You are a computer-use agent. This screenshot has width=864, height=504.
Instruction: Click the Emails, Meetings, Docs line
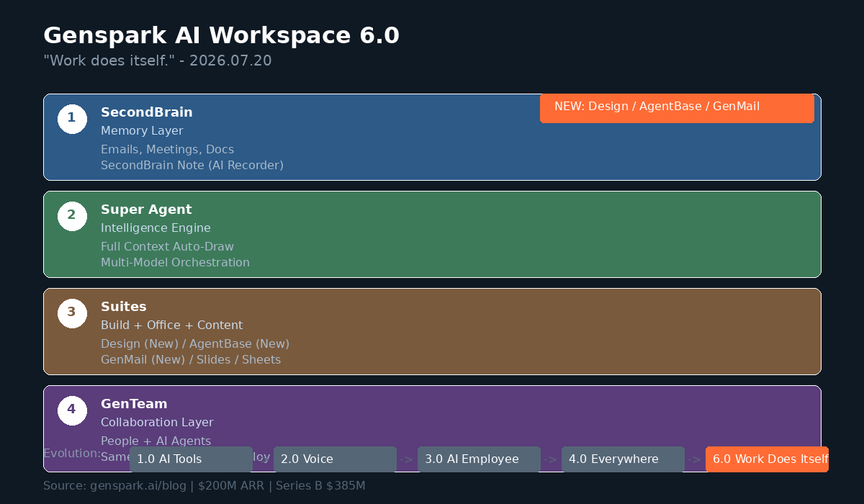pos(167,150)
